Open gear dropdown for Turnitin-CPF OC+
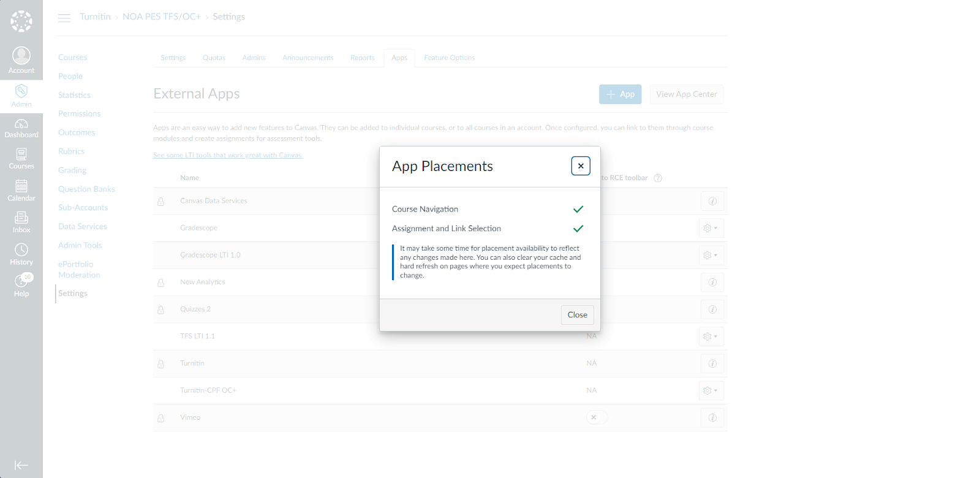This screenshot has width=980, height=478. [711, 390]
